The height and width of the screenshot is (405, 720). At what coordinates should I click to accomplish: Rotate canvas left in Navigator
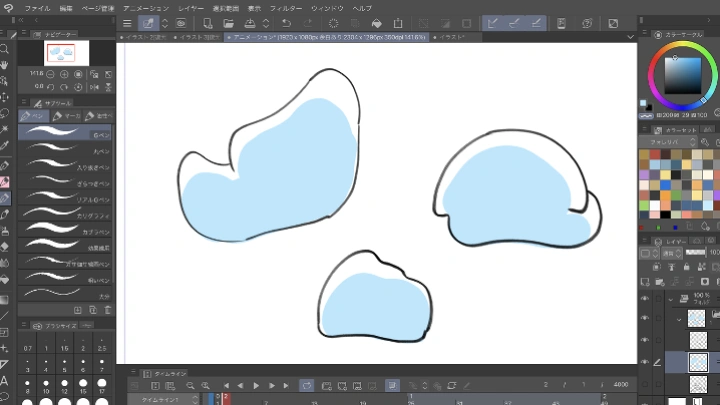pos(51,87)
